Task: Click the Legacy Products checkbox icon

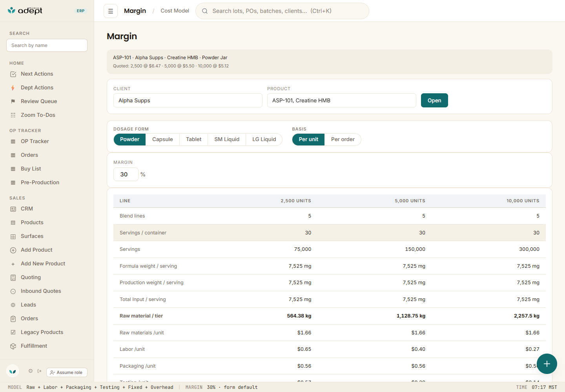Action: [x=13, y=332]
